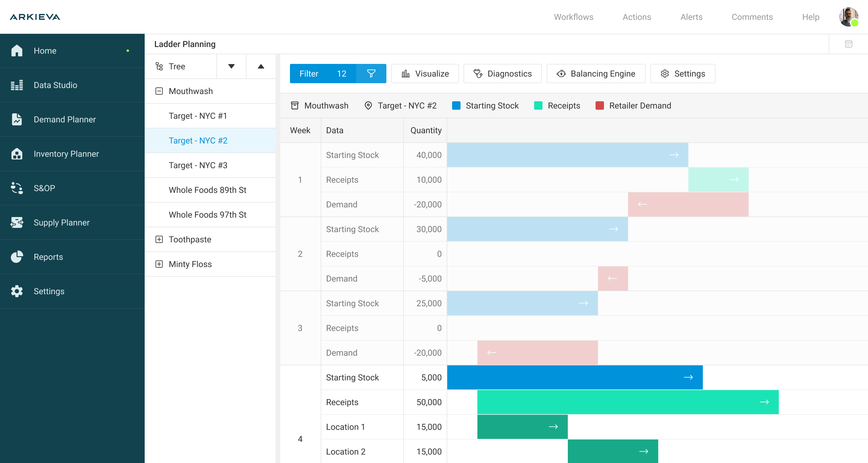The height and width of the screenshot is (463, 868).
Task: Click the filter funnel icon
Action: (x=371, y=74)
